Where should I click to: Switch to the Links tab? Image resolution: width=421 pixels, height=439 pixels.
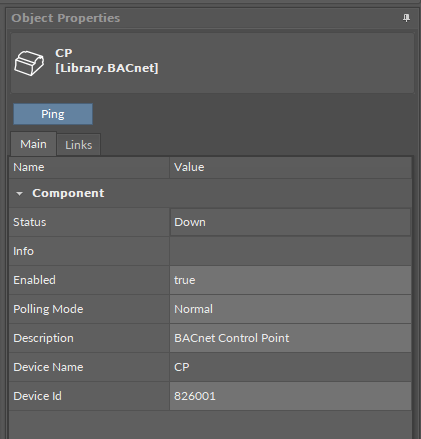pos(79,145)
